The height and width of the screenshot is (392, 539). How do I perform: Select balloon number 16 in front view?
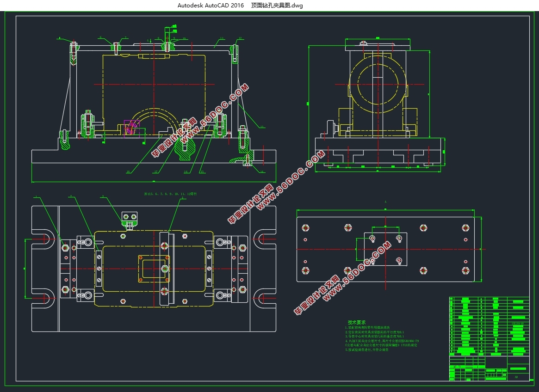point(186,172)
